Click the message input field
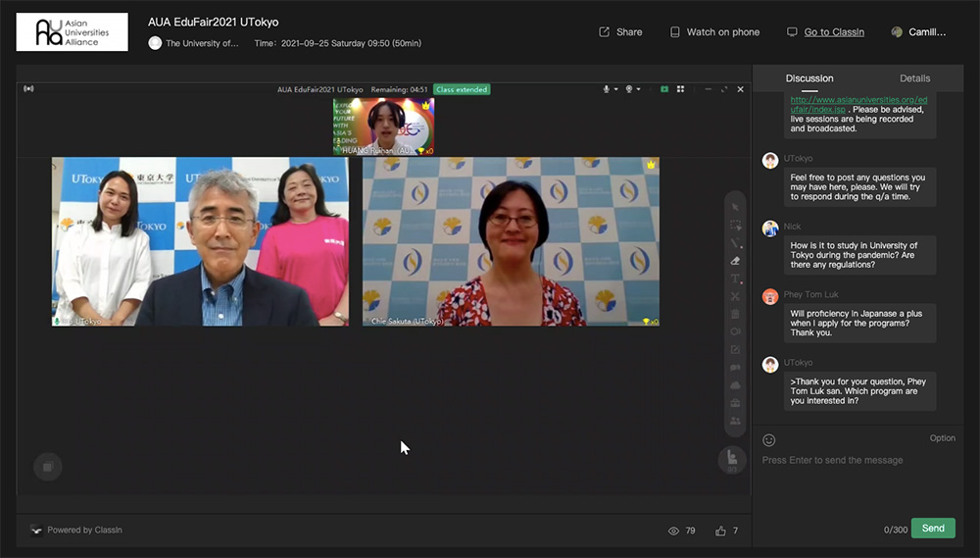Screen dimensions: 980x558 pos(858,460)
